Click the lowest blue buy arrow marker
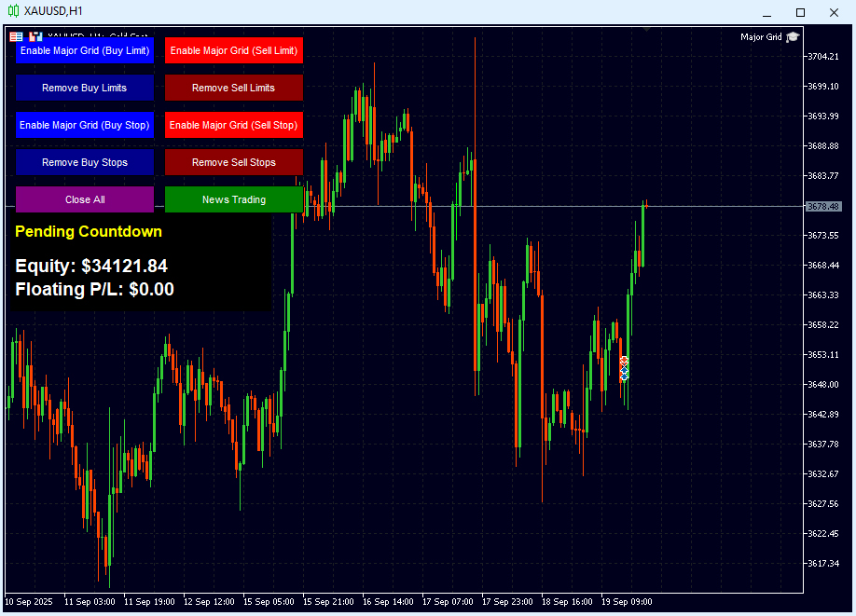Screen dimensions: 856x616 pos(624,376)
